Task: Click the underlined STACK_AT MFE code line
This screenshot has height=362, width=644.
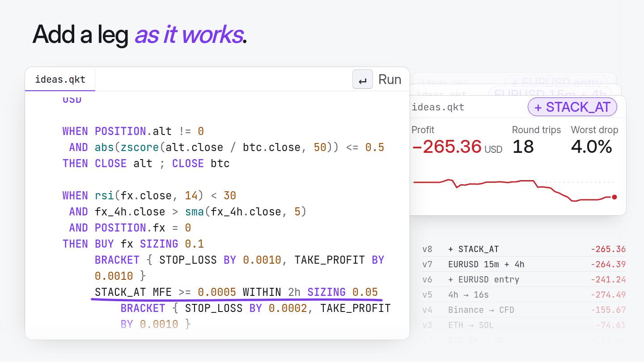Action: [x=236, y=292]
